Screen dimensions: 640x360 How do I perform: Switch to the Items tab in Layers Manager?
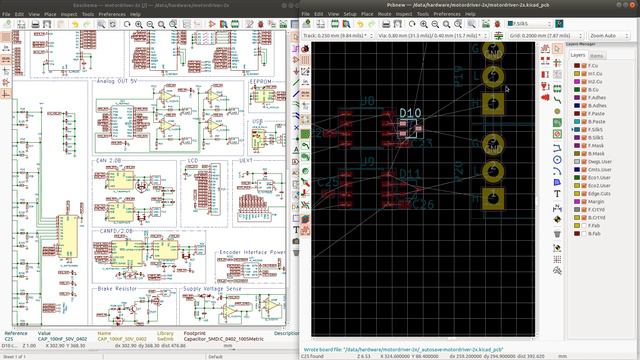coord(596,56)
